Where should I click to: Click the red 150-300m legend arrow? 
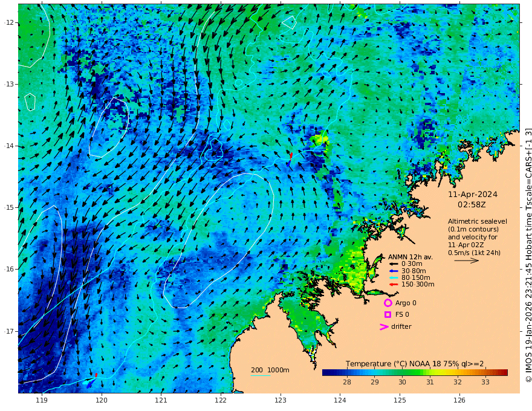coord(393,285)
